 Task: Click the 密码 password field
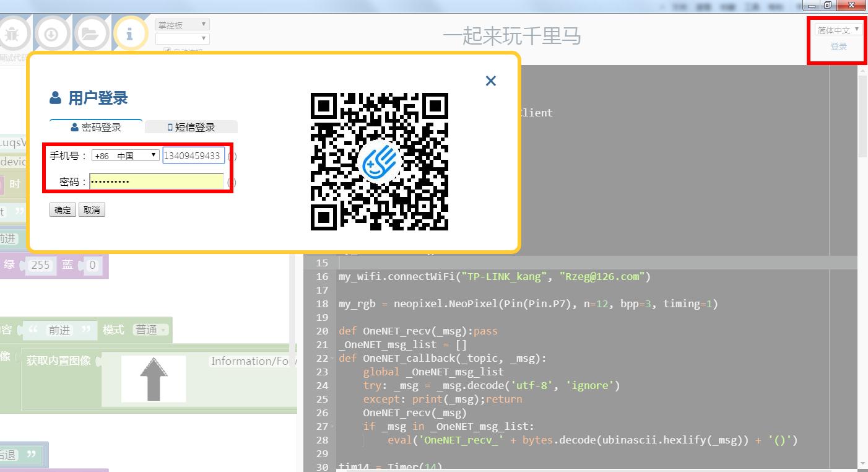157,181
